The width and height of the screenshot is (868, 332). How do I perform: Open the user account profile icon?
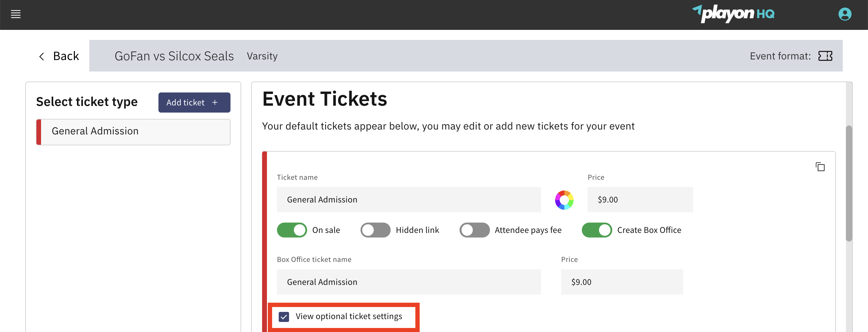(x=845, y=14)
